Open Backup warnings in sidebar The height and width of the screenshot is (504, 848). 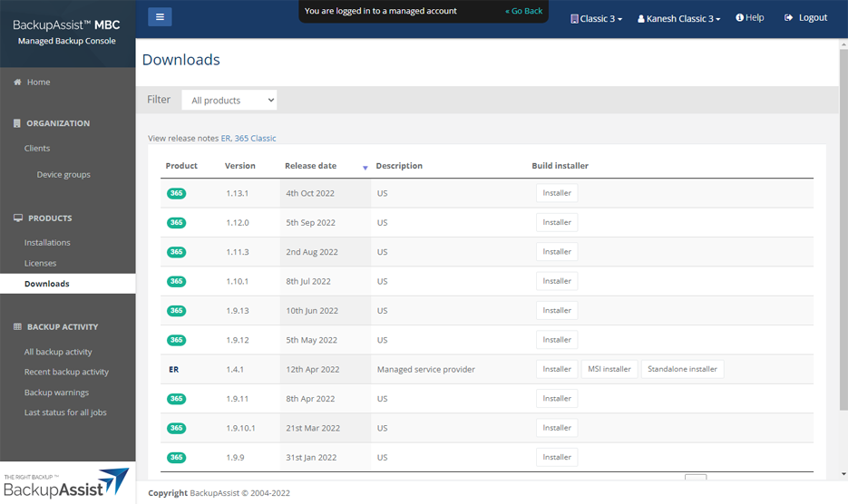[56, 393]
